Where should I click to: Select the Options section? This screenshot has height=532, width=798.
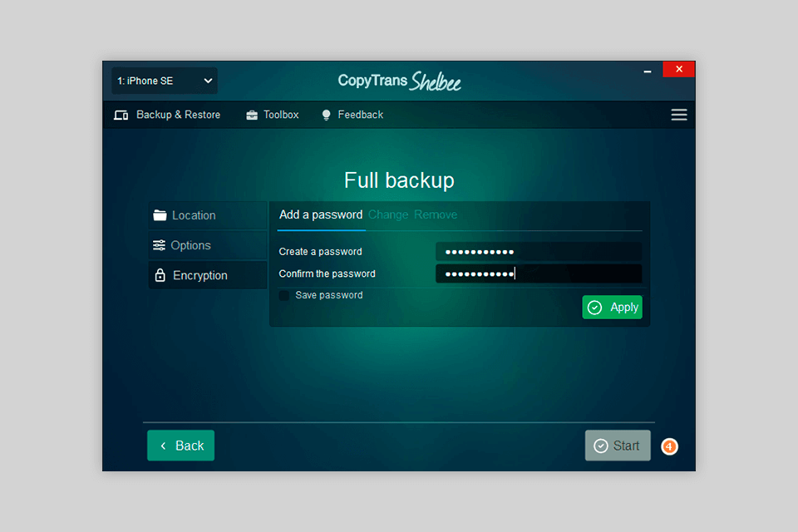208,245
